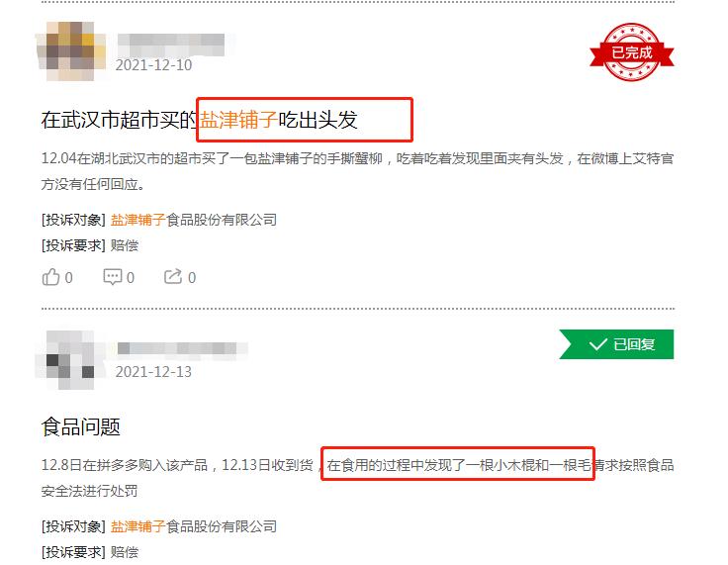Click the thumbs-up like icon

(x=50, y=277)
